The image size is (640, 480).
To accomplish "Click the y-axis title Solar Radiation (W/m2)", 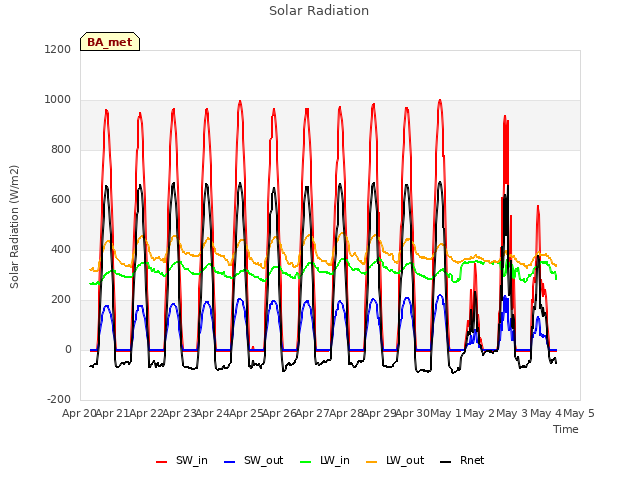I will pyautogui.click(x=14, y=227).
